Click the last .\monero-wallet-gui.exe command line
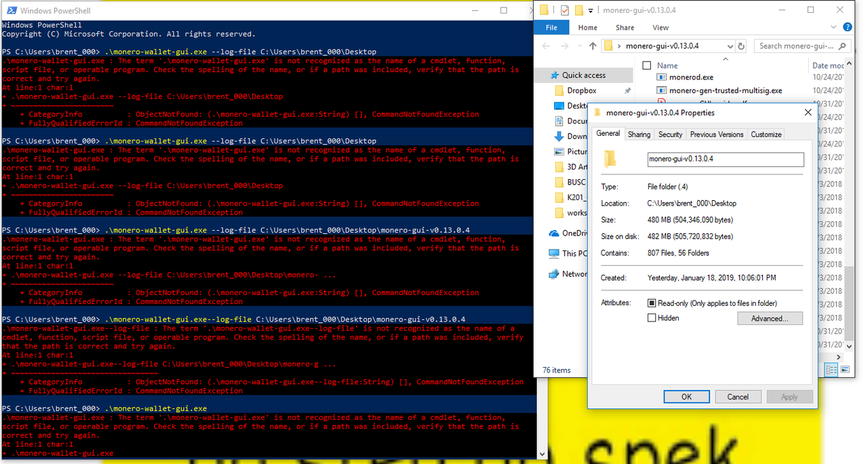This screenshot has width=868, height=464. pyautogui.click(x=156, y=408)
